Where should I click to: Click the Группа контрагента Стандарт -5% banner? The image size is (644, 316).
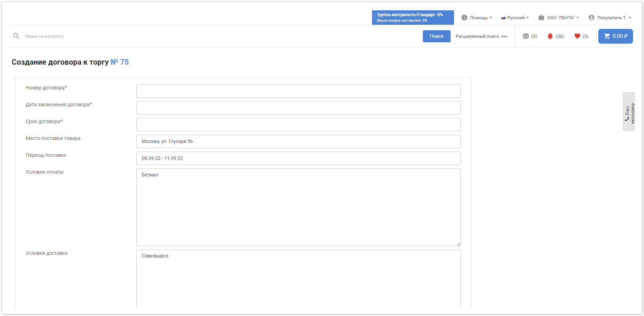pyautogui.click(x=413, y=18)
